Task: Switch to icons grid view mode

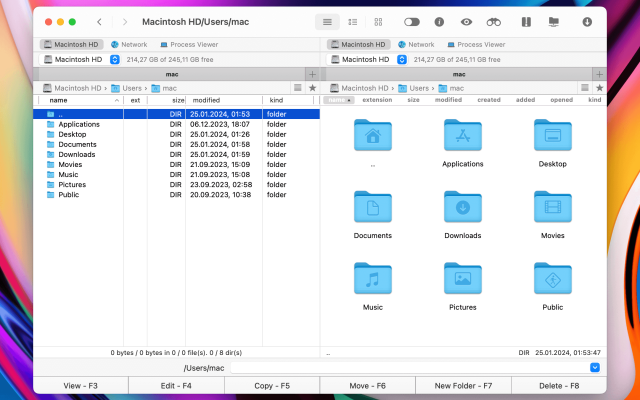Action: 378,21
